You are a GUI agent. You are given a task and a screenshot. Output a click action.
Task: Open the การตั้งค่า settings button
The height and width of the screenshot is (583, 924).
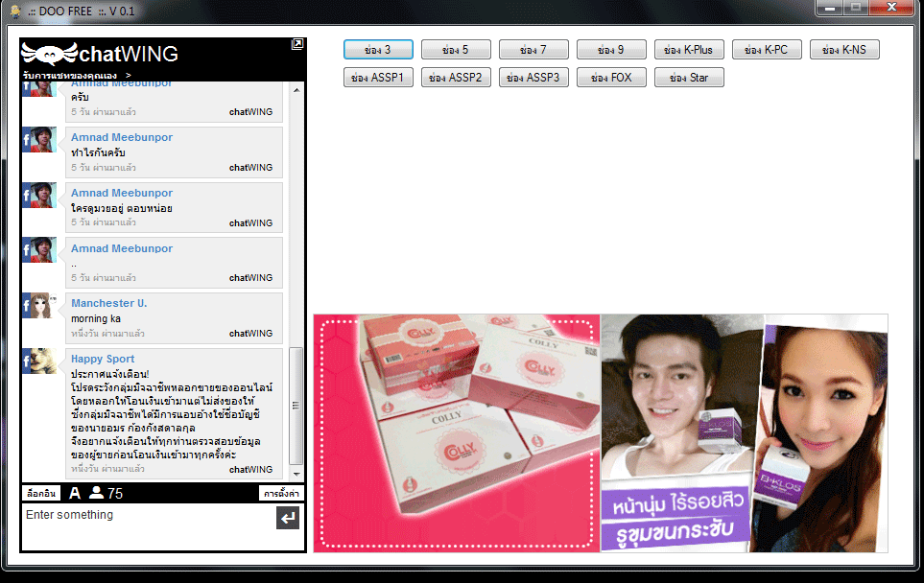[281, 494]
